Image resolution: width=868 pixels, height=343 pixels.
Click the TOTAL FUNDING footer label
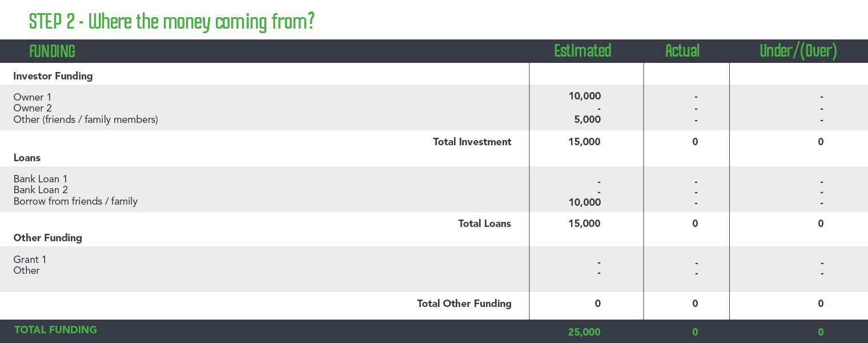click(55, 329)
